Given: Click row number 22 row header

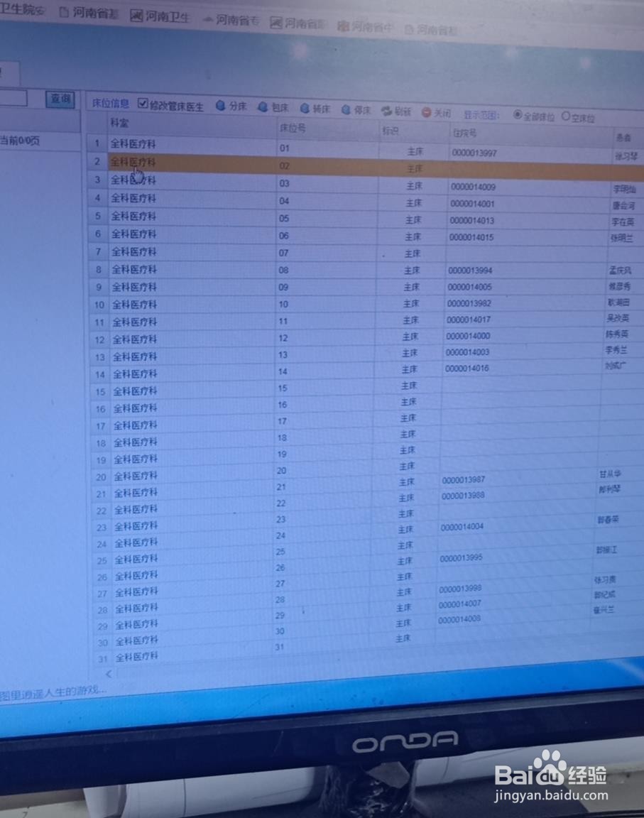Looking at the screenshot, I should 101,511.
